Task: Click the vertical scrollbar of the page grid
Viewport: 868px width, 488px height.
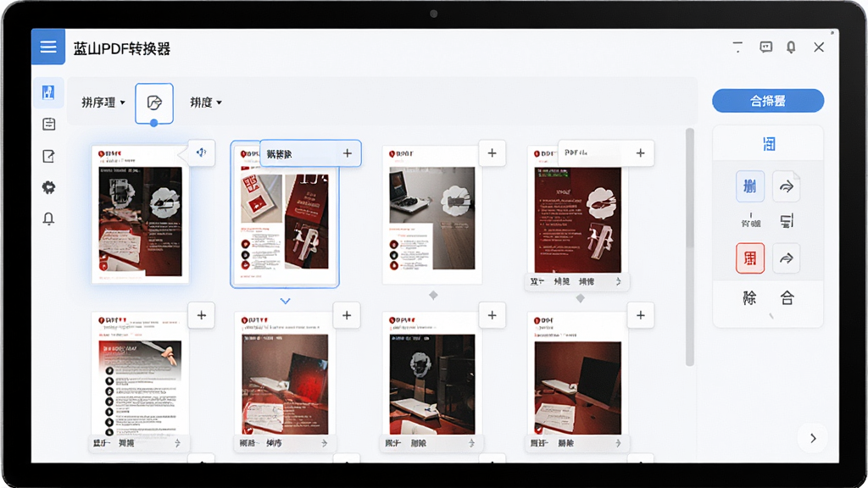Action: (x=689, y=247)
